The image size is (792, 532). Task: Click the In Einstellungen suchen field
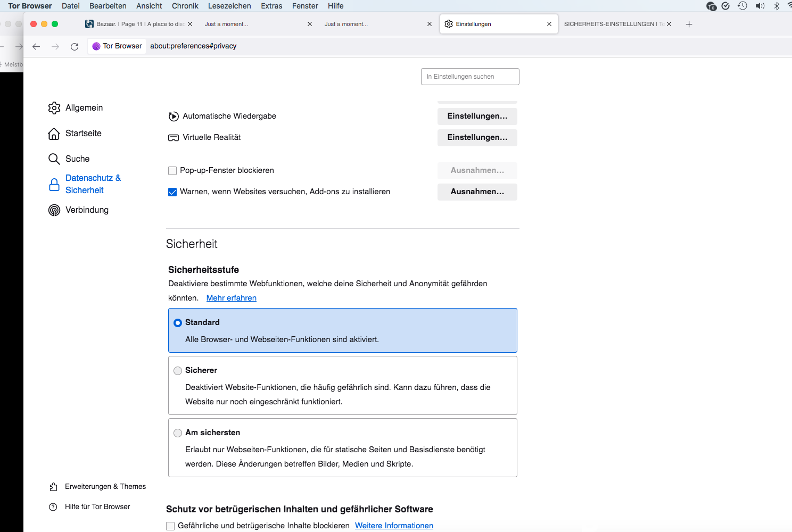coord(470,77)
